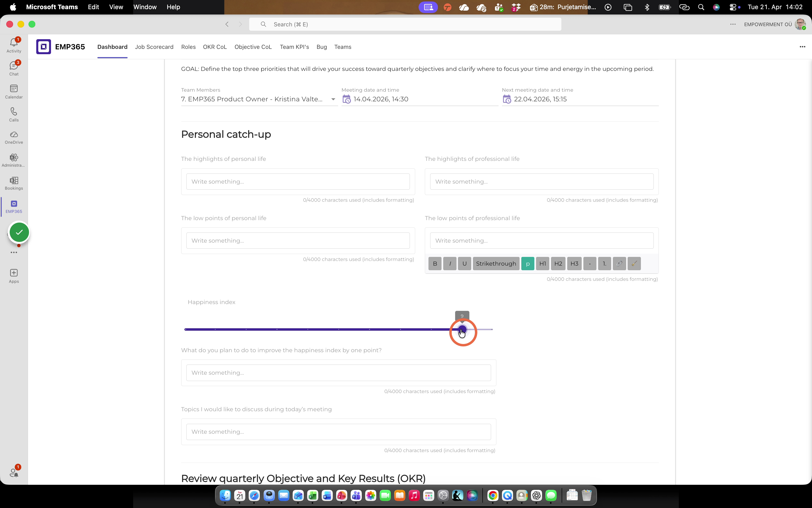This screenshot has width=812, height=508.
Task: Click the EMP365 logo icon
Action: click(43, 47)
